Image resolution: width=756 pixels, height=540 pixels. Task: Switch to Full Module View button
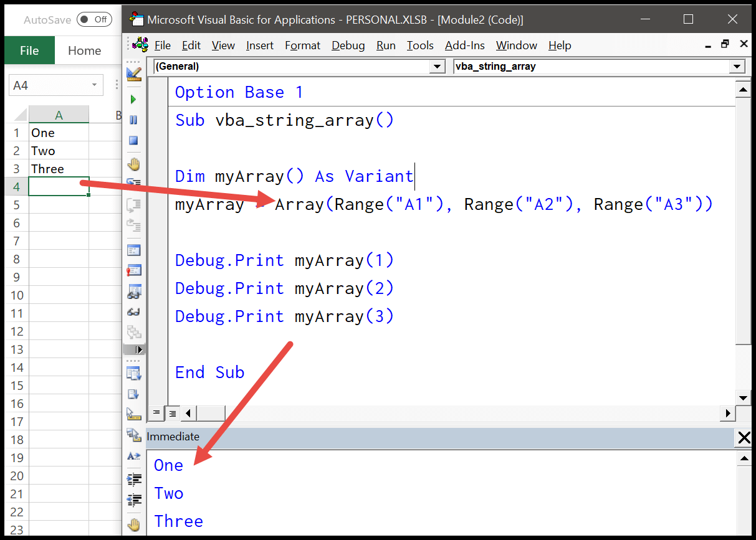tap(172, 412)
